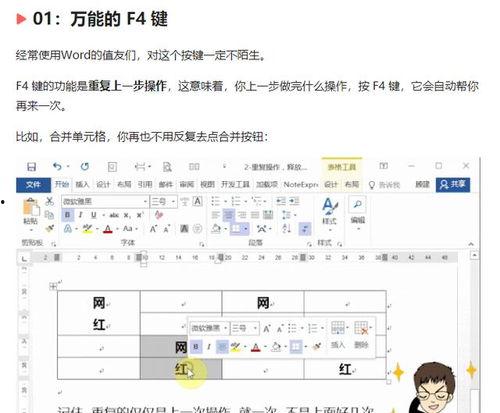Toggle Strikethrough abc in the ribbon
Screen dimensions: 500x413
(114, 215)
